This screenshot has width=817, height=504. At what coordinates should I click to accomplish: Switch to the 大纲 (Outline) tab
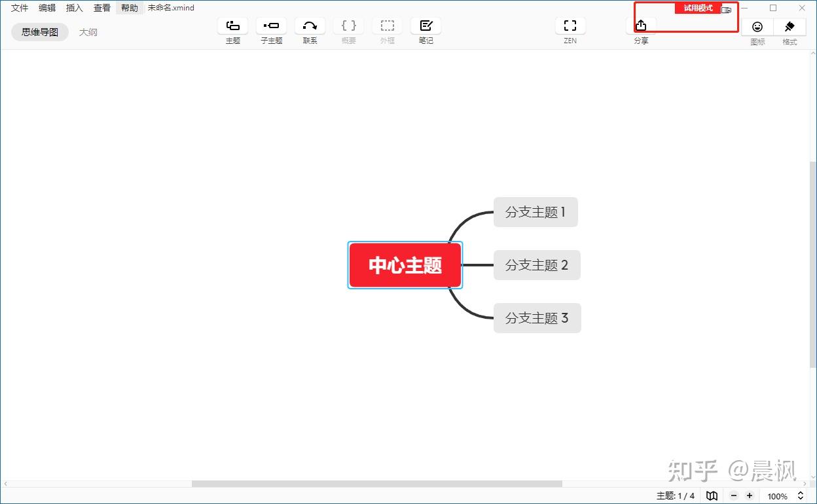(88, 31)
